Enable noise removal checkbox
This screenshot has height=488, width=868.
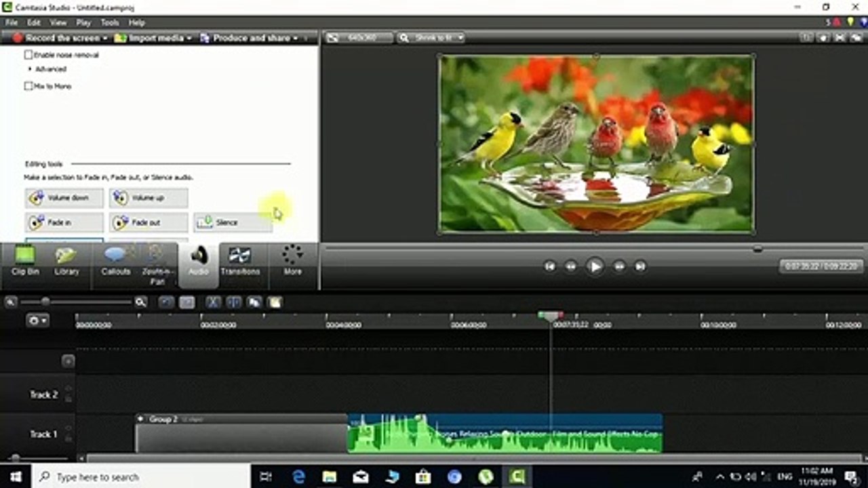(28, 55)
